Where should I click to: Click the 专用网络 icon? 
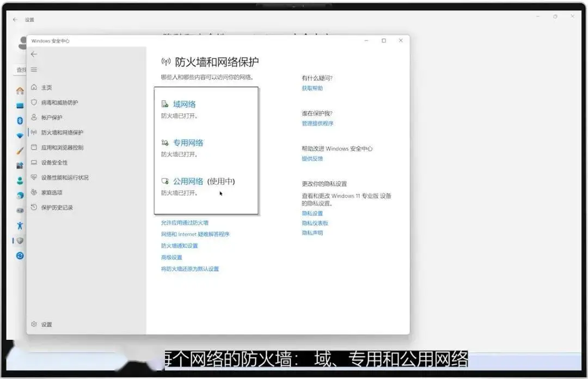tap(164, 143)
